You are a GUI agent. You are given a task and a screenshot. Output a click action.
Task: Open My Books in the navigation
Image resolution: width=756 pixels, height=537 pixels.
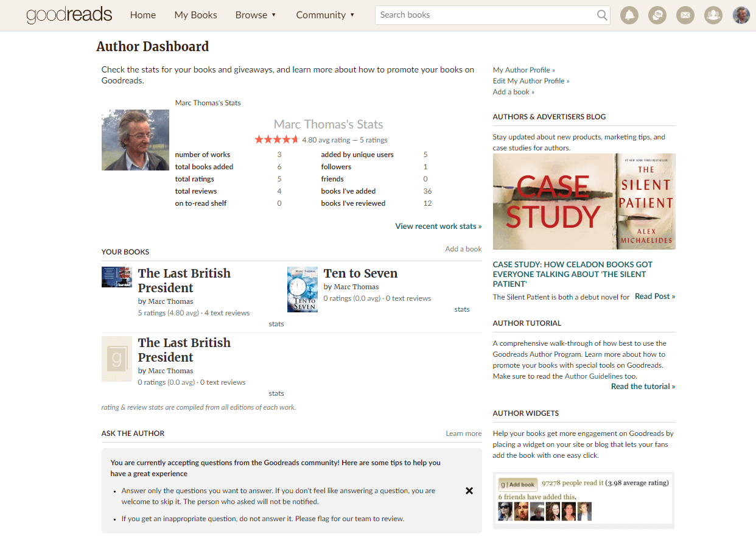[x=196, y=15]
